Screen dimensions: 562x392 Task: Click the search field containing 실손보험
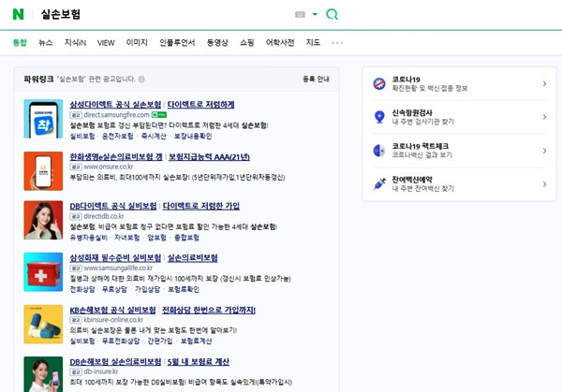165,14
